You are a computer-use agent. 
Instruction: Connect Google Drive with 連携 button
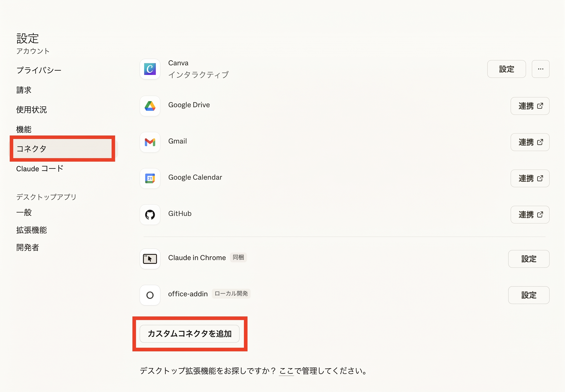[x=530, y=106]
